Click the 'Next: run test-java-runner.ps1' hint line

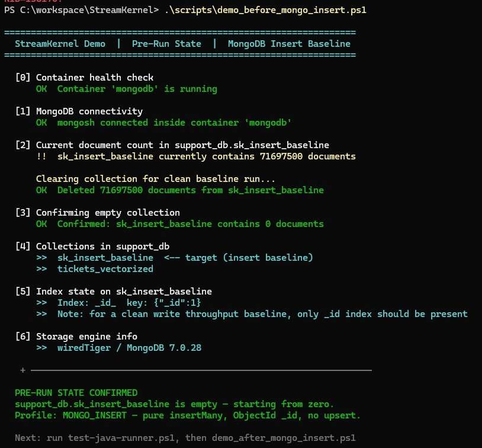[x=185, y=438]
